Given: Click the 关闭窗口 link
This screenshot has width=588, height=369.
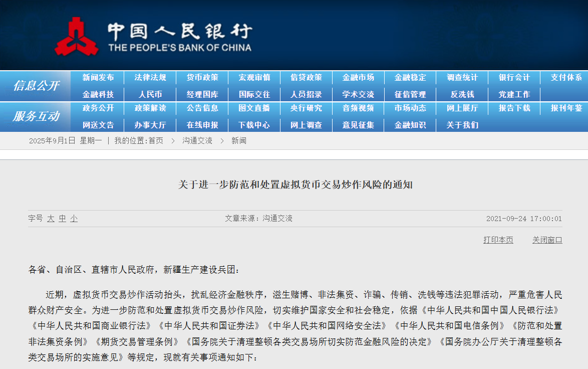Looking at the screenshot, I should pos(547,240).
